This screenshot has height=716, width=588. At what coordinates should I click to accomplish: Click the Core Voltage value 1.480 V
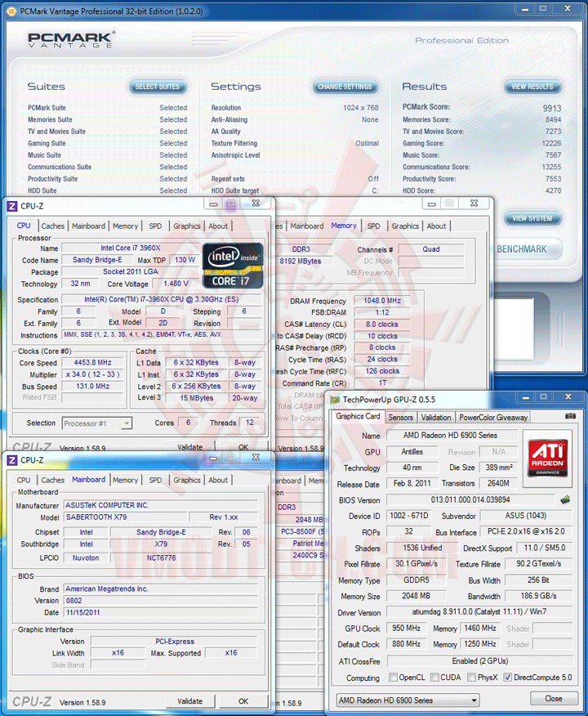point(176,284)
